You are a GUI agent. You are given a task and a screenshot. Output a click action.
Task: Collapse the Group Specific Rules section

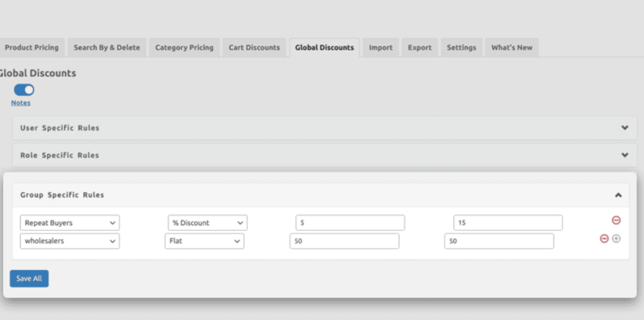(x=618, y=195)
